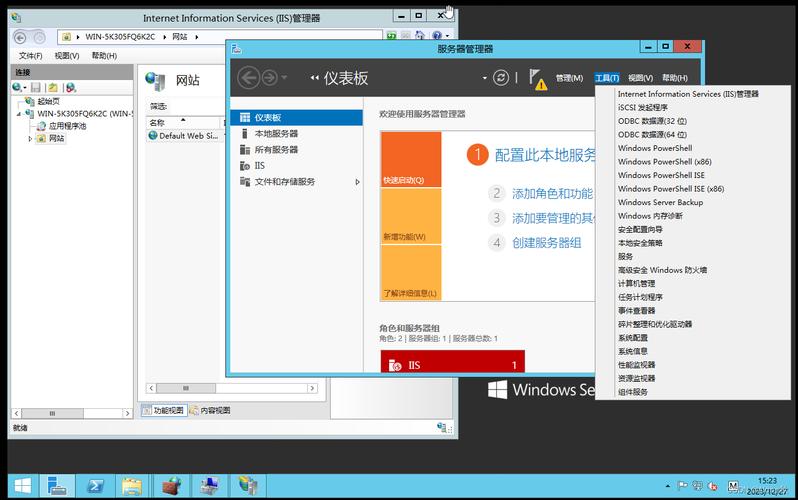
Task: Open the notifications flag with warning icon
Action: 537,79
